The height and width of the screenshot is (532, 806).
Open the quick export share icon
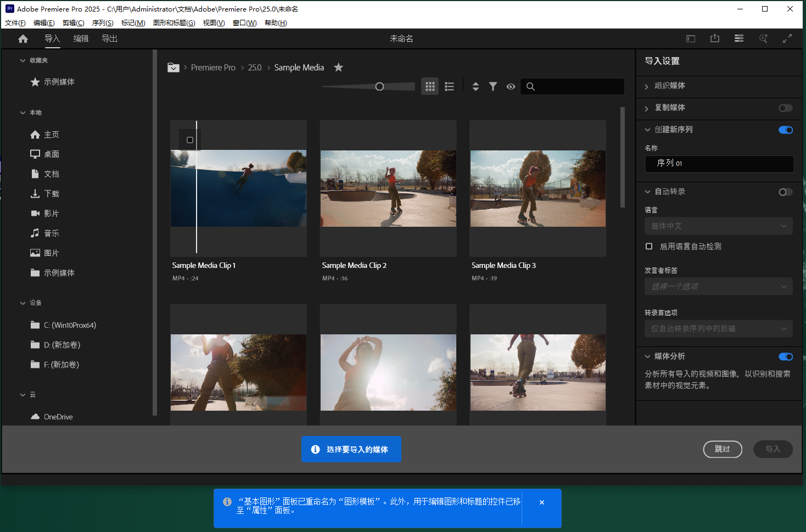714,38
